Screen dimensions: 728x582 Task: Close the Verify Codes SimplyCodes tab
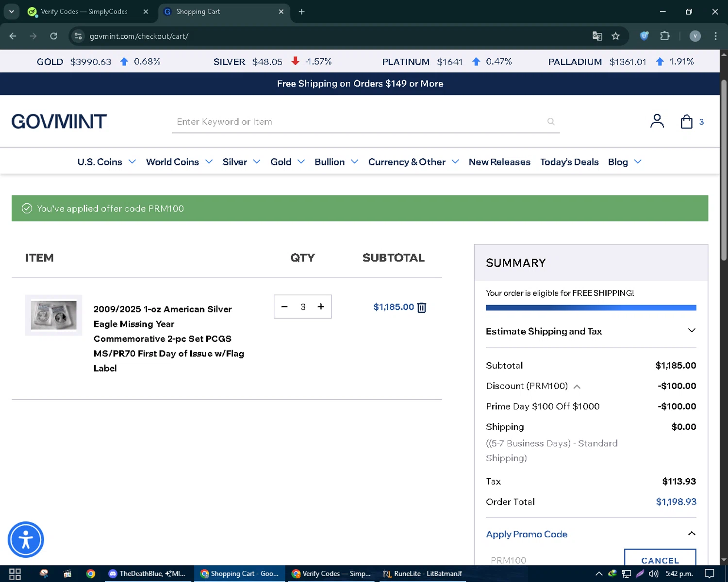(146, 12)
